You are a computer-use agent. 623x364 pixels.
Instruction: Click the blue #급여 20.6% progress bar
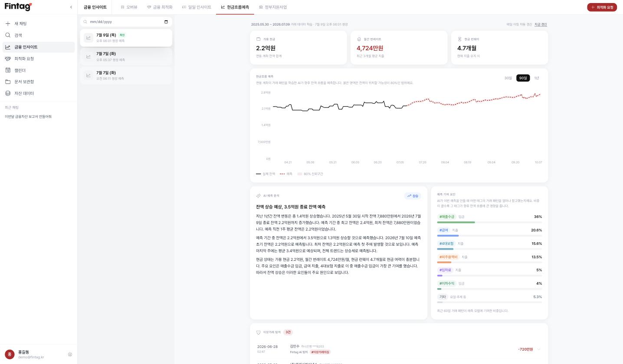pyautogui.click(x=448, y=236)
